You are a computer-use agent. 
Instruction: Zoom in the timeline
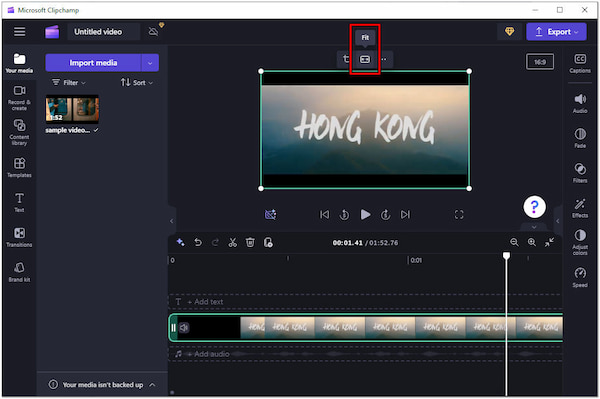[x=532, y=242]
